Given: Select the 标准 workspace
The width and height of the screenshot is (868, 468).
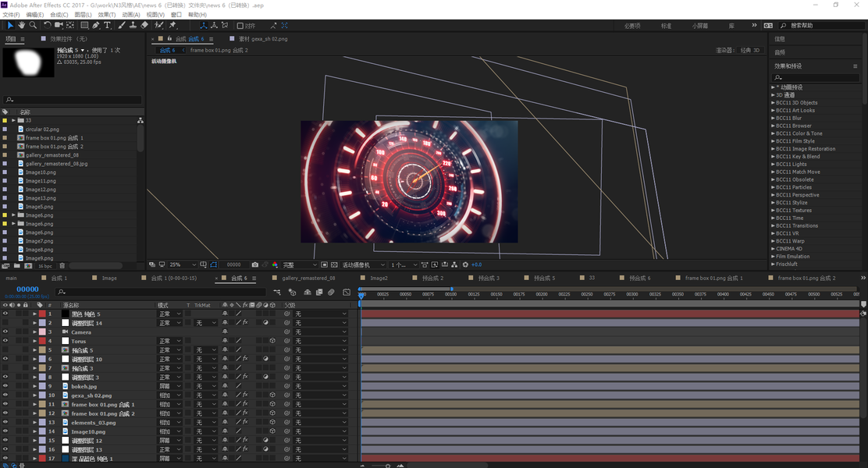Looking at the screenshot, I should pos(666,26).
